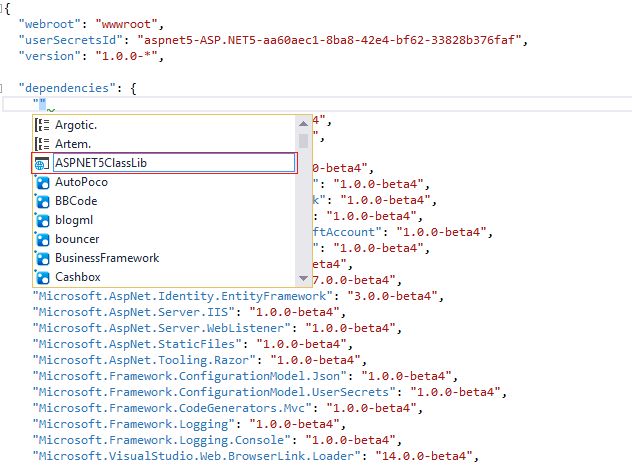Collapse the root JSON object outline

click(x=1, y=8)
